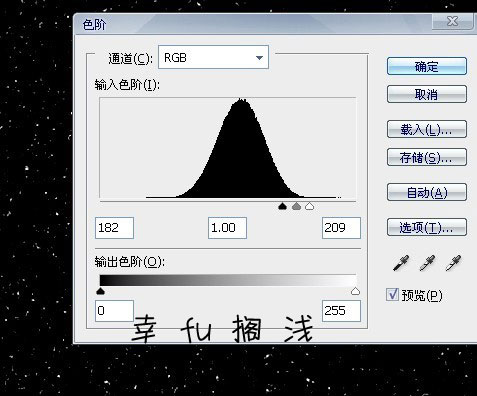
Task: Click the 输入色阶 histogram graph
Action: click(228, 148)
